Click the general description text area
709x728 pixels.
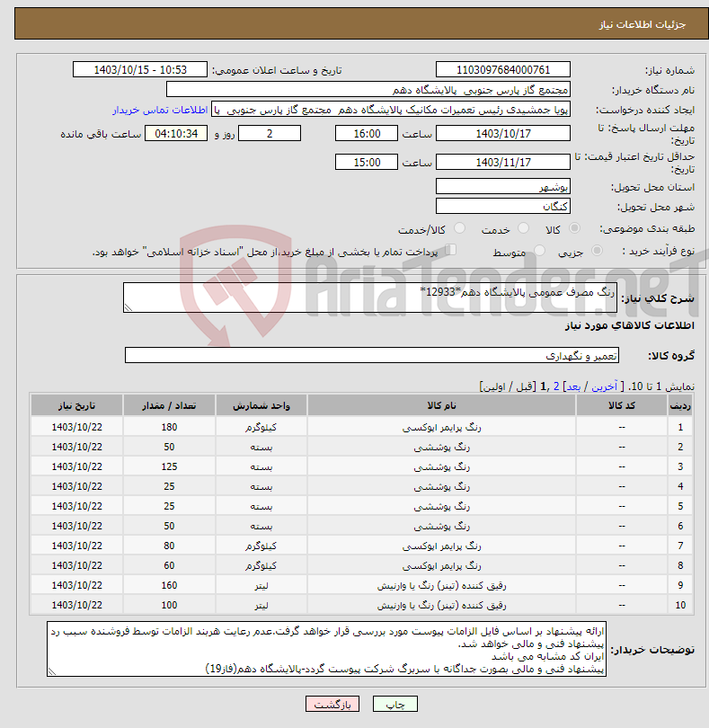click(370, 297)
